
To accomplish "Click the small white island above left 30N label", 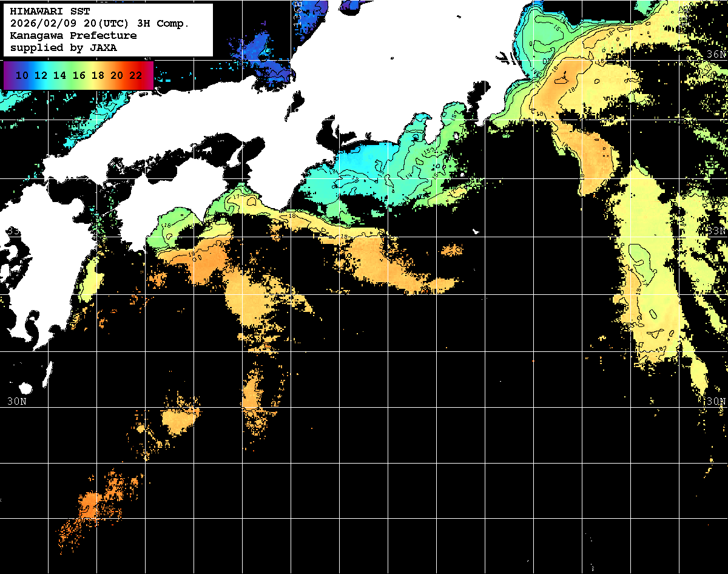I will (25, 388).
